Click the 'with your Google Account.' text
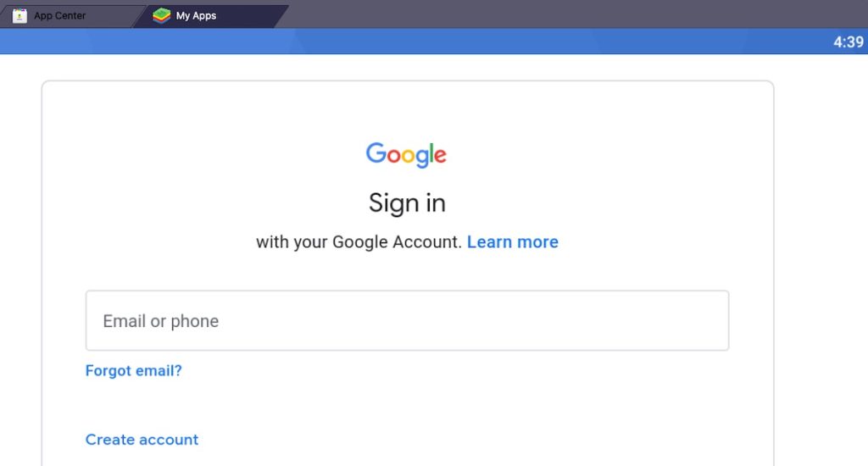The image size is (868, 466). click(x=359, y=241)
